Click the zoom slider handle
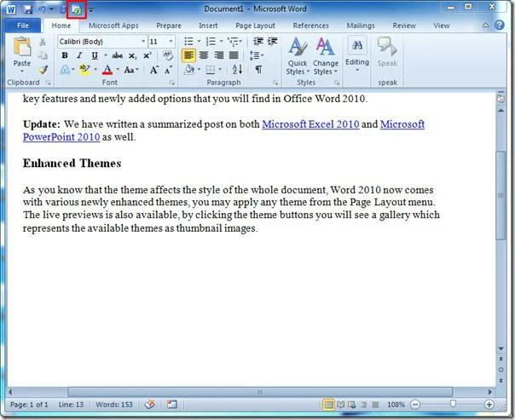 click(x=453, y=404)
